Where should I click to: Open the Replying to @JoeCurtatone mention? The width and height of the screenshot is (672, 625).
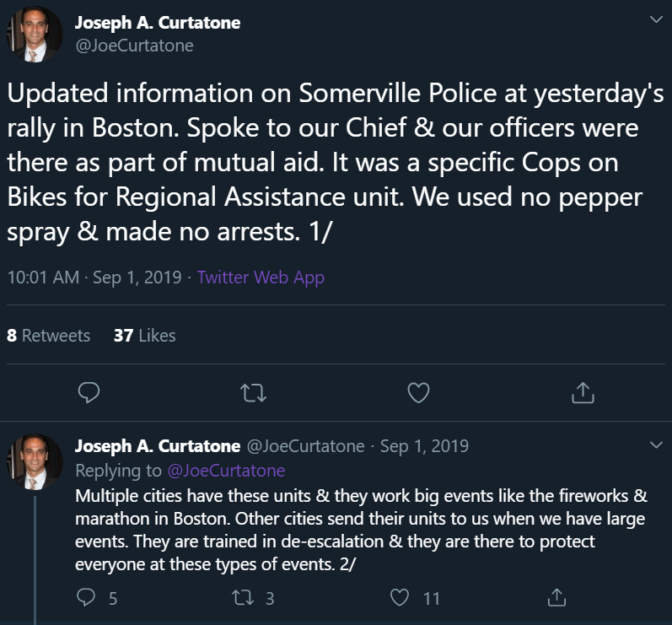coord(226,471)
